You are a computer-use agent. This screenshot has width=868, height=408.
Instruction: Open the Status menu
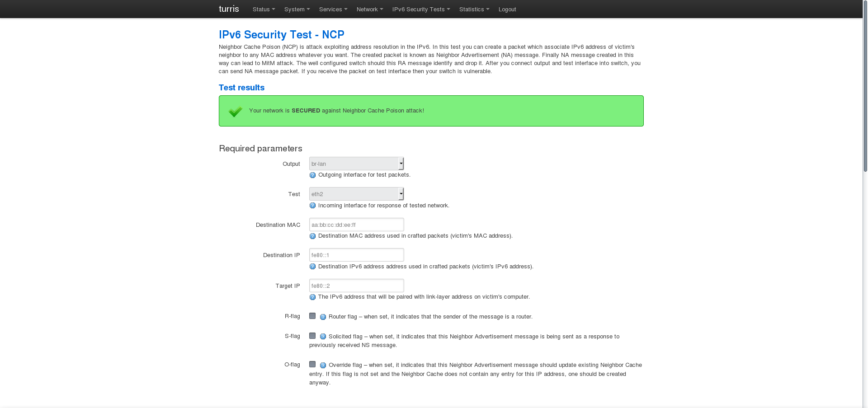click(264, 9)
